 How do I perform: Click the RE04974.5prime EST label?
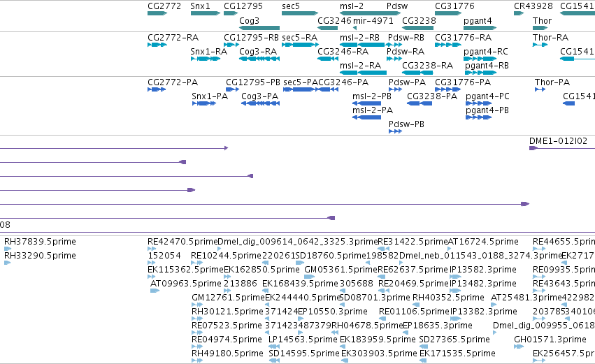227,340
